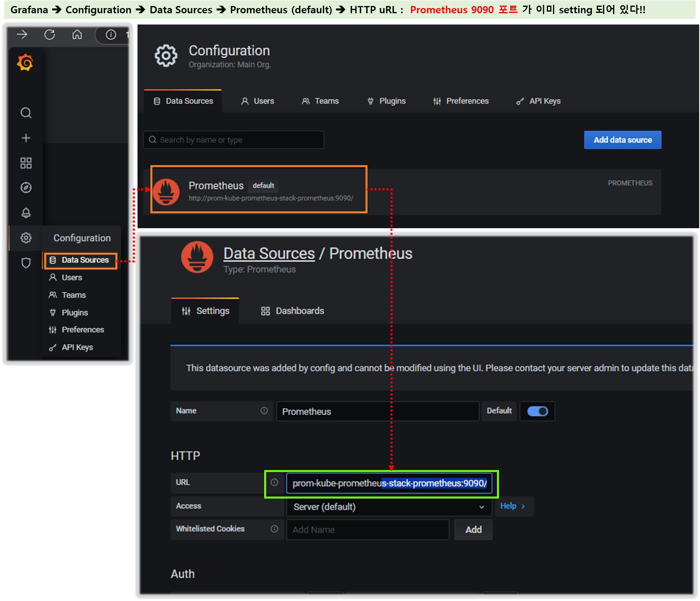Click the Auth section heading
This screenshot has width=700, height=601.
pos(183,574)
